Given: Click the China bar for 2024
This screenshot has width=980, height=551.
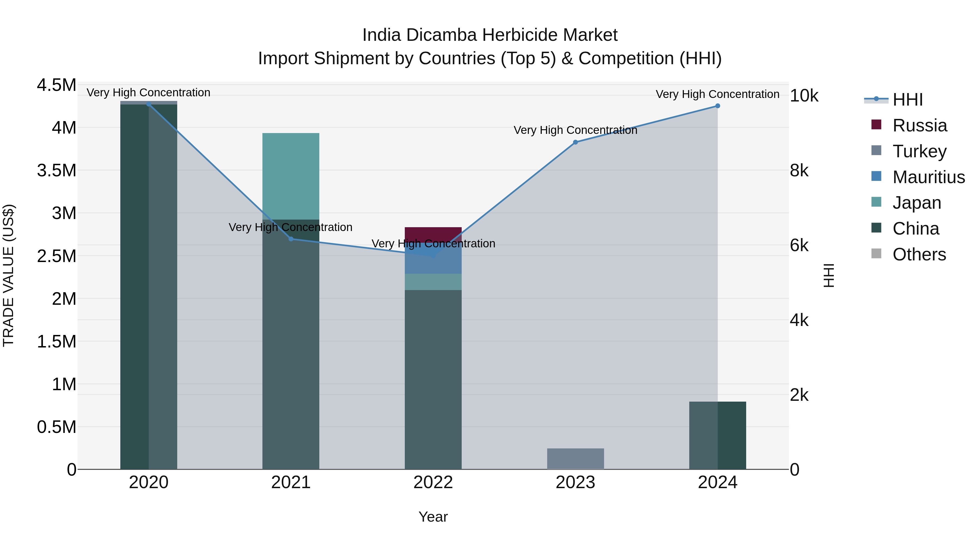Looking at the screenshot, I should (x=718, y=435).
